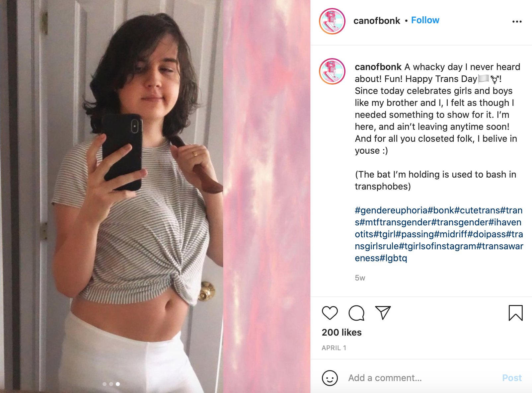Screen dimensions: 532x393
Task: Submit comment with Post button
Action: (x=512, y=378)
